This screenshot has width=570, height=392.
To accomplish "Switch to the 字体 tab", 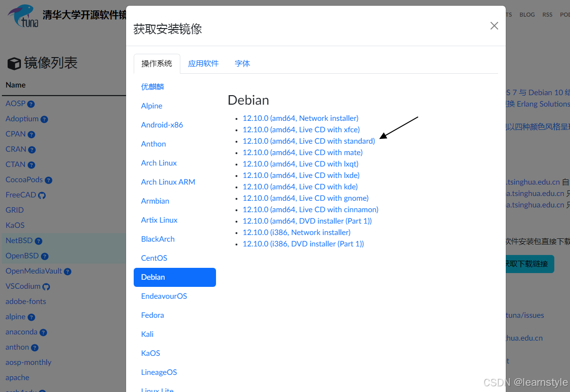I will coord(242,64).
